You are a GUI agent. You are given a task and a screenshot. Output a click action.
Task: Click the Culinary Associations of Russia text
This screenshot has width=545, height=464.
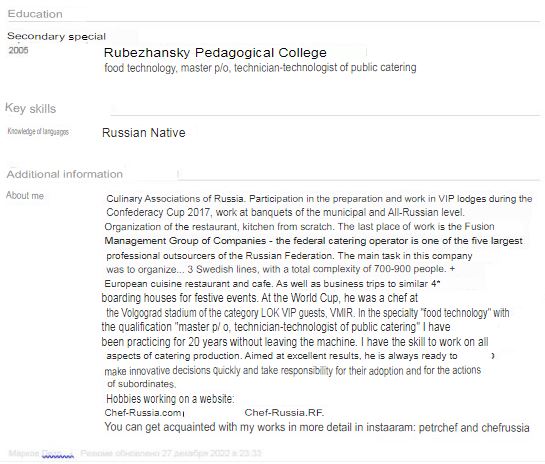(176, 198)
